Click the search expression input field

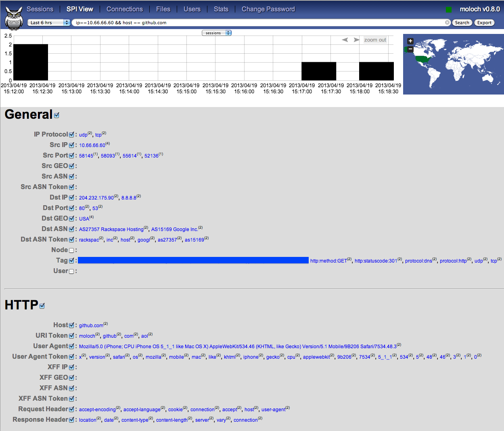258,23
